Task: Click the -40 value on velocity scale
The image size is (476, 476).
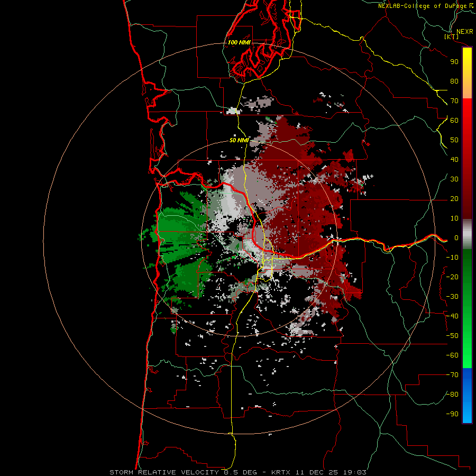Action: (452, 316)
